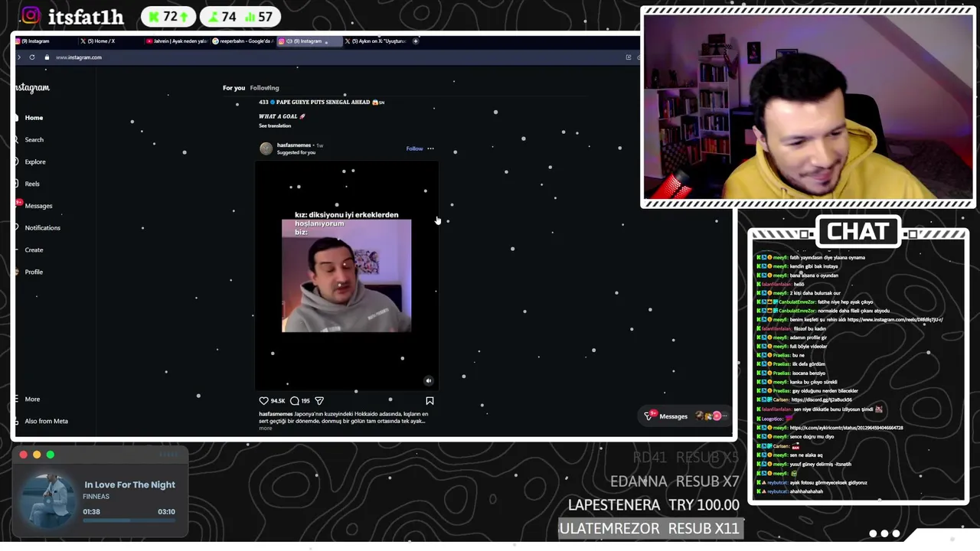Image resolution: width=980 pixels, height=551 pixels.
Task: Switch to the For you feed tab
Action: (x=234, y=88)
